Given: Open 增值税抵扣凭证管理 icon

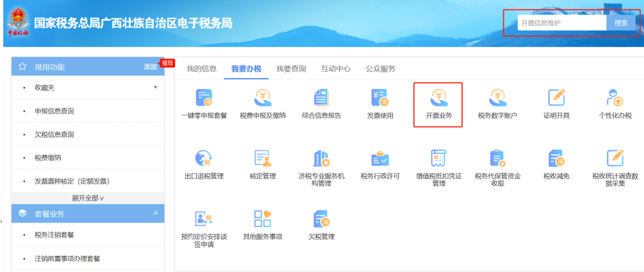Looking at the screenshot, I should click(x=439, y=159).
